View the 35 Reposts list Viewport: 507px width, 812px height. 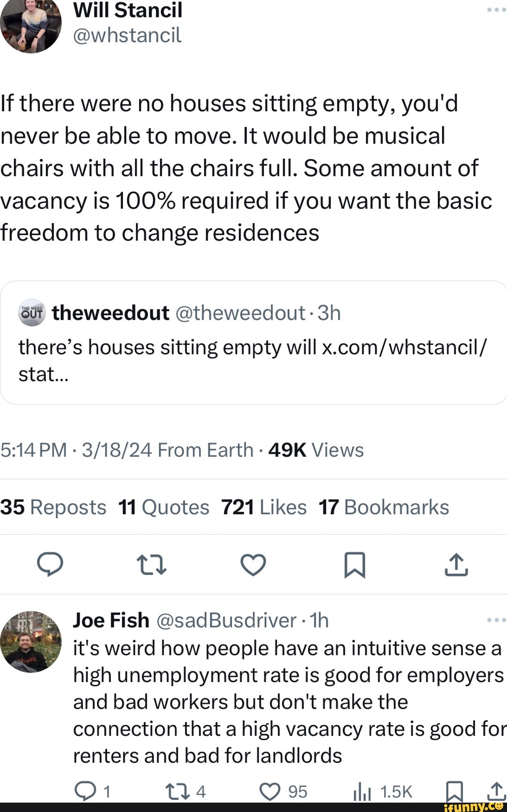(54, 507)
